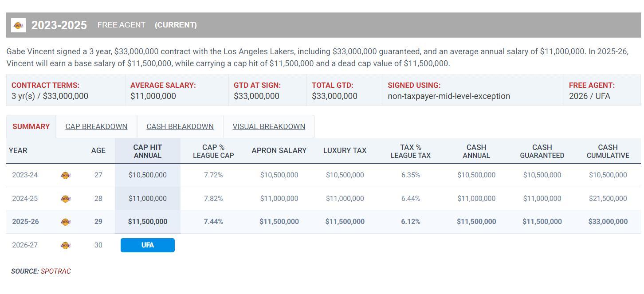644x294 pixels.
Task: Open the Spotrac source link
Action: [56, 271]
